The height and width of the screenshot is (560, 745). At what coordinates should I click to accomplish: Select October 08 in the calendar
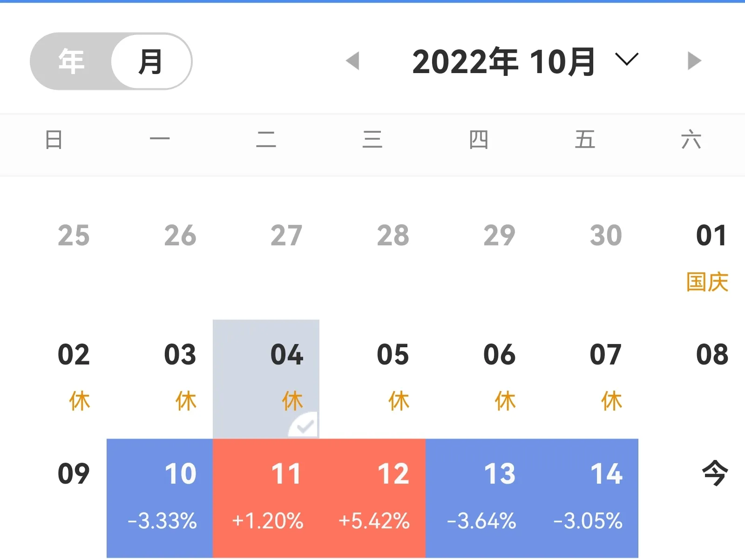(x=712, y=355)
